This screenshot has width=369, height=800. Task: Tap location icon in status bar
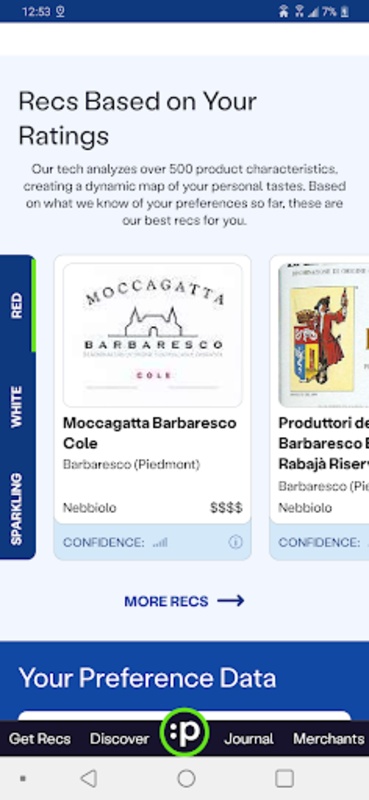pos(60,11)
